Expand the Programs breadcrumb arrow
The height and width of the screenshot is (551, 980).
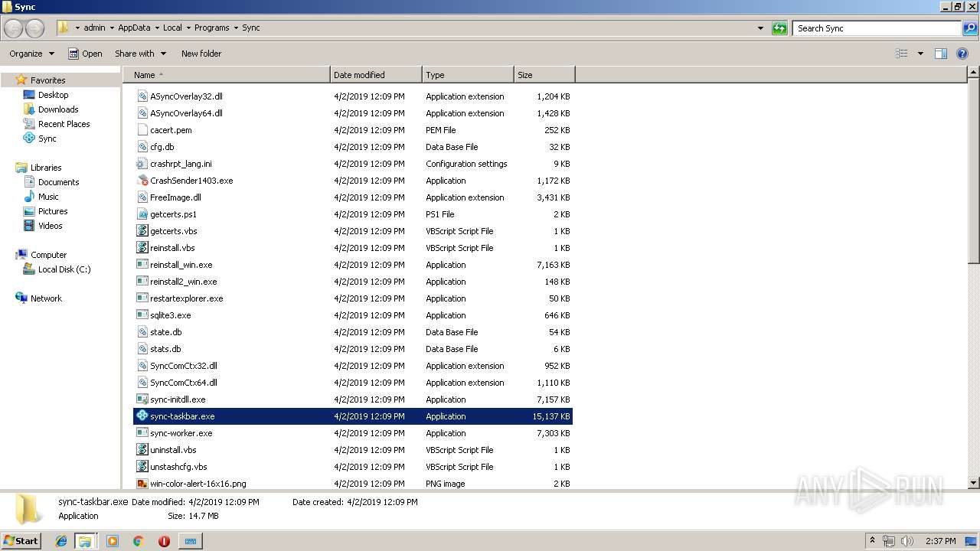click(x=236, y=28)
